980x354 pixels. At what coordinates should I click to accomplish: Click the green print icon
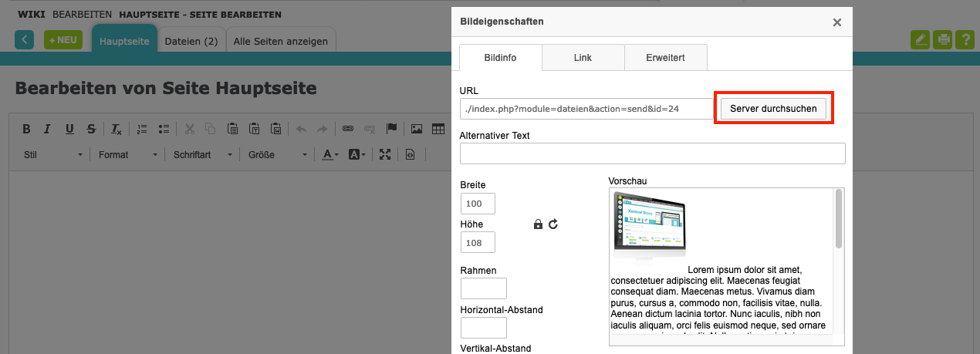(x=942, y=40)
